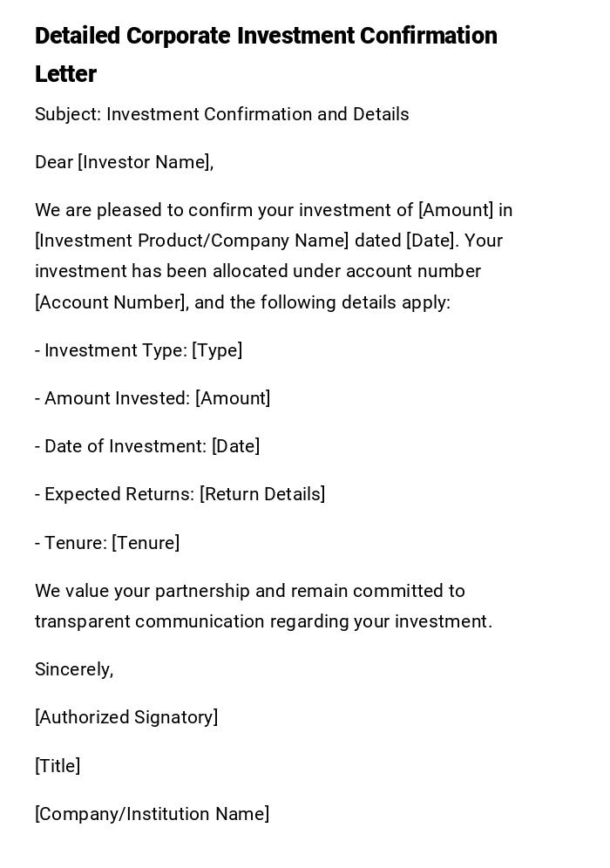The width and height of the screenshot is (610, 868).
Task: Click the "transparent communication" phrase
Action: (x=149, y=621)
